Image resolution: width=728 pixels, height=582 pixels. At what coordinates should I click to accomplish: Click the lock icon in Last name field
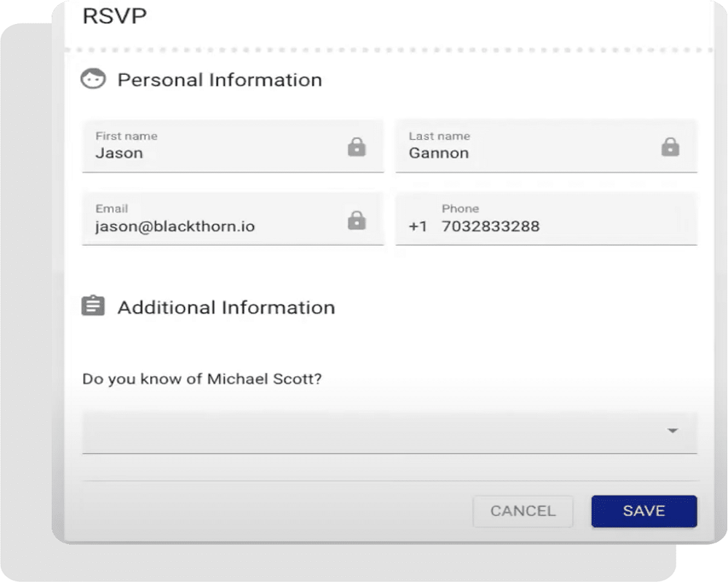(670, 147)
